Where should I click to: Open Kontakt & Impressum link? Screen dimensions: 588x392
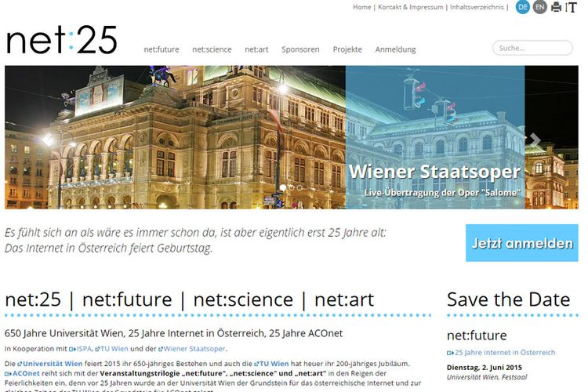(410, 7)
